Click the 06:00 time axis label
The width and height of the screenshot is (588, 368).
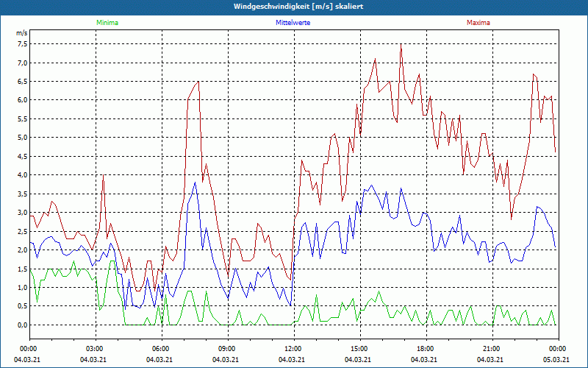point(162,349)
